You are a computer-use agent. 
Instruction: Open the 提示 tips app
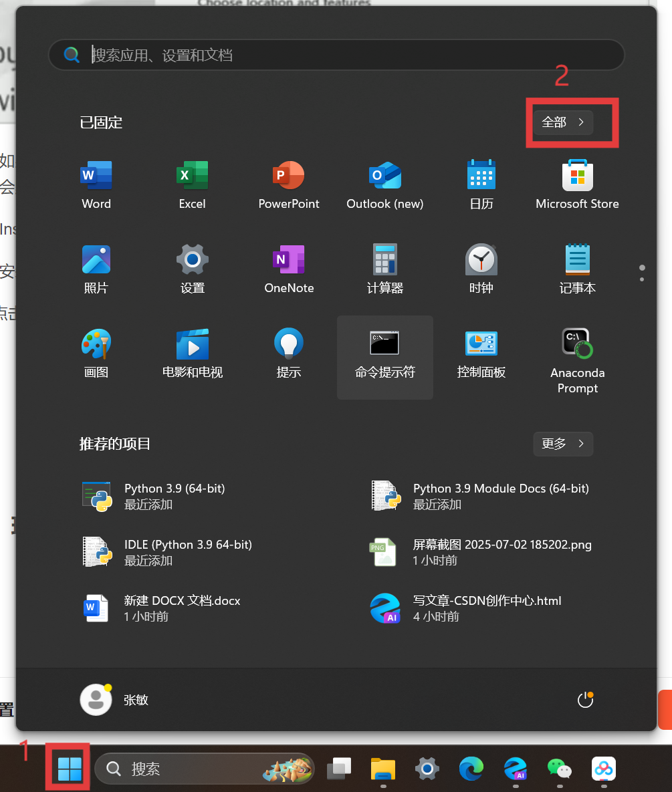[x=288, y=354]
